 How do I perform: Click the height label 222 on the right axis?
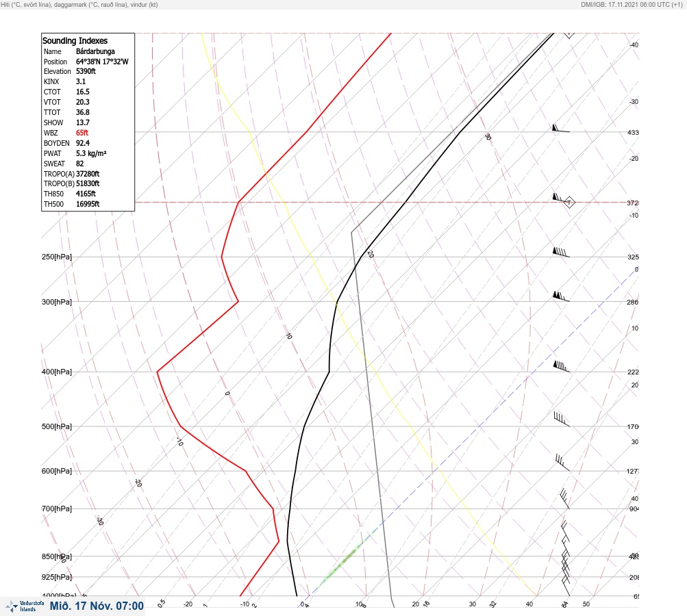[633, 372]
